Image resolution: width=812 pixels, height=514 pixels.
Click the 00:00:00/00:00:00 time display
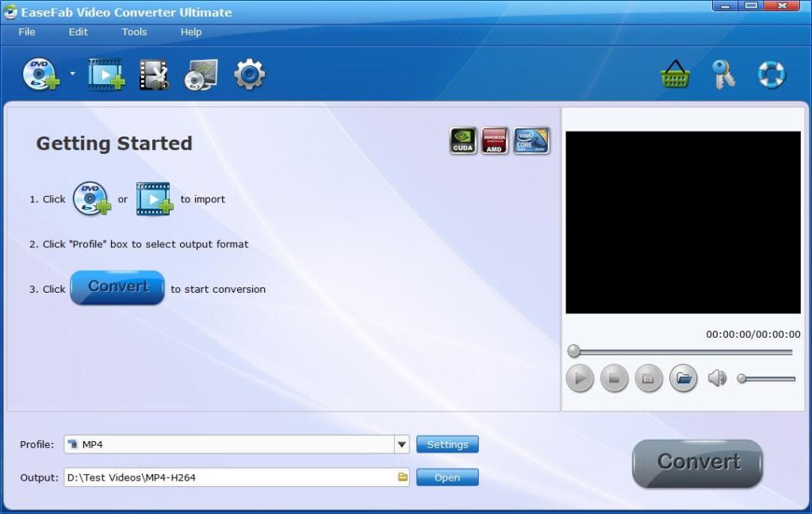[x=753, y=334]
